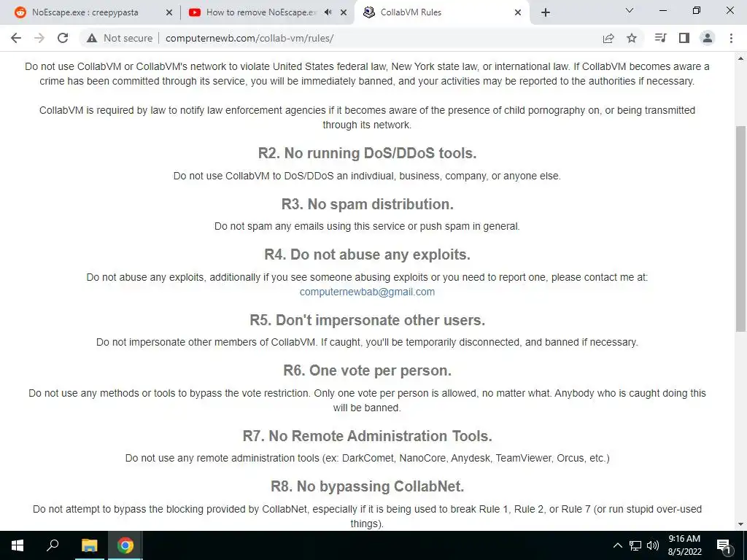The image size is (747, 560).
Task: Click the YouTube favicon on second tab
Action: (194, 12)
